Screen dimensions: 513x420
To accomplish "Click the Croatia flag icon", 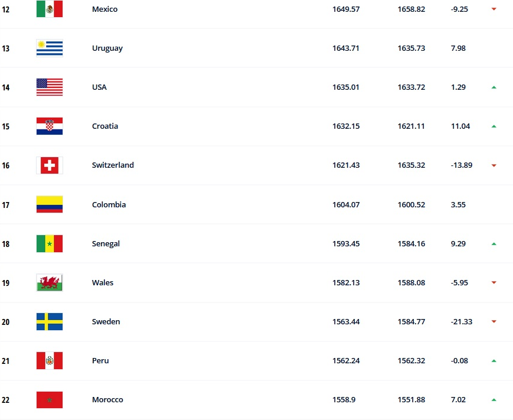I will pos(50,126).
